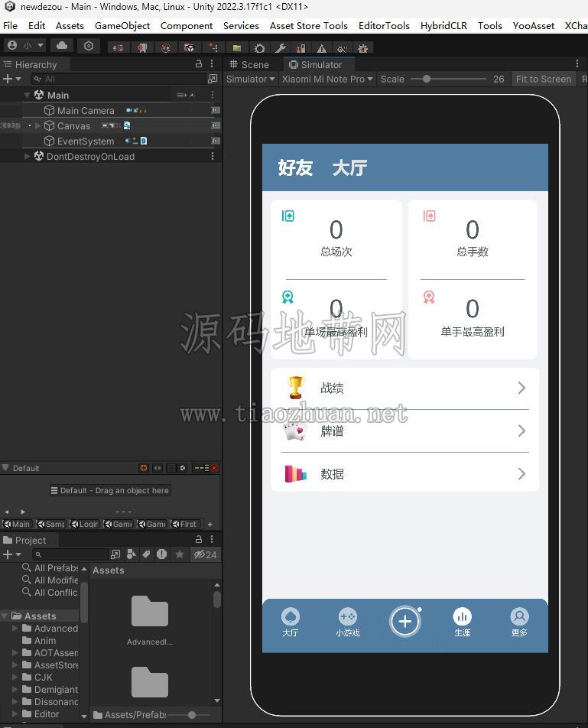This screenshot has width=588, height=728.
Task: Adjust the Project icon size slider
Action: pos(192,715)
